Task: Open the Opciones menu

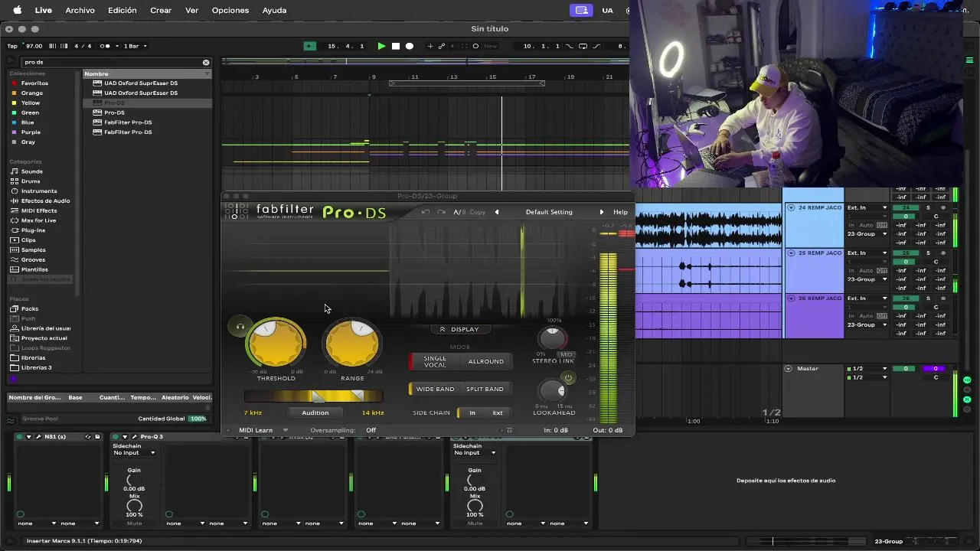Action: coord(230,10)
